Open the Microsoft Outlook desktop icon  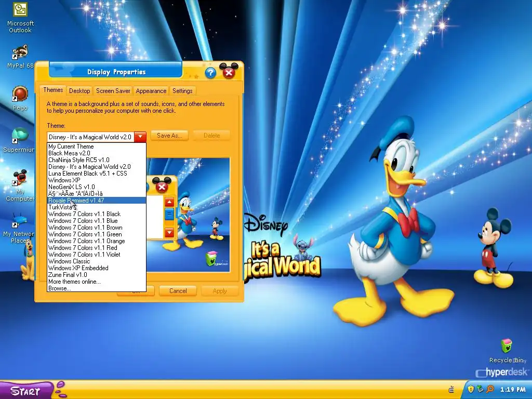(20, 18)
